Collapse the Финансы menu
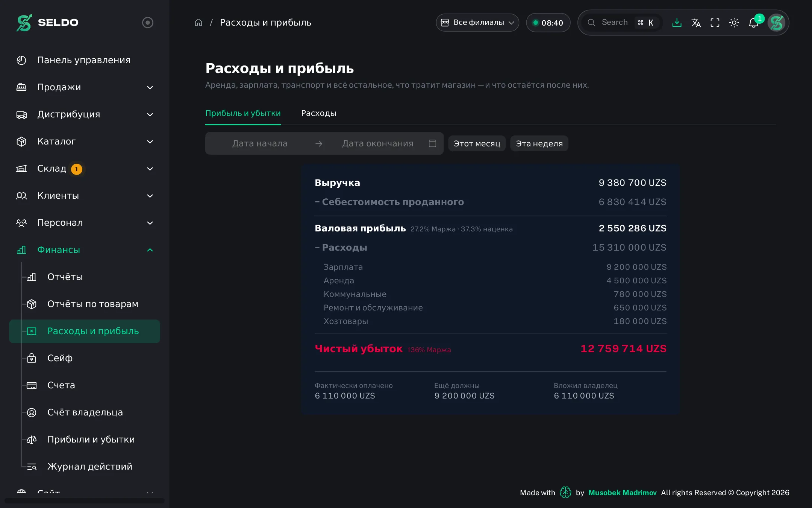812x508 pixels. point(85,250)
